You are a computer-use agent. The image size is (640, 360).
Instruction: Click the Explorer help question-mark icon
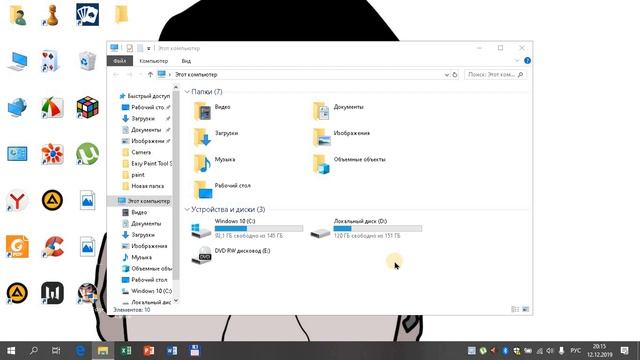pyautogui.click(x=527, y=60)
